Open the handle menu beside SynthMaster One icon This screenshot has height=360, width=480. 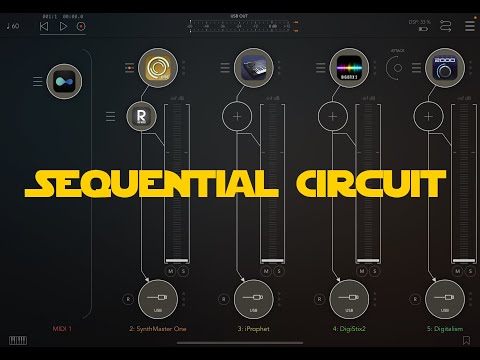click(129, 68)
